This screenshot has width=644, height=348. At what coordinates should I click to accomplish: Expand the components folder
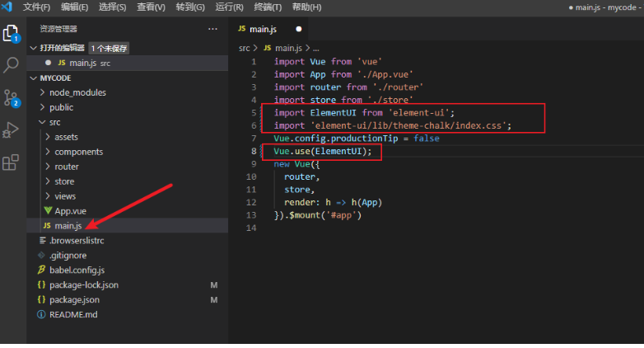pos(128,152)
